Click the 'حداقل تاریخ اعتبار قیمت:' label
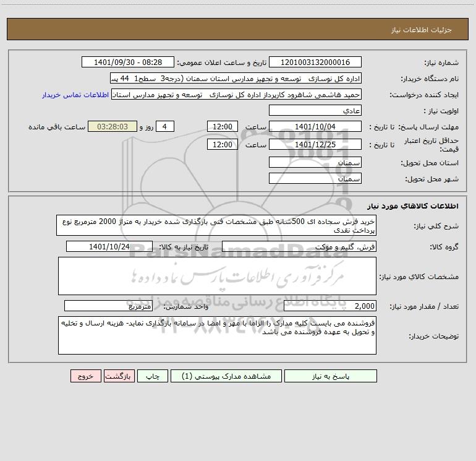Viewport: 476px width, 461px height. pyautogui.click(x=431, y=145)
